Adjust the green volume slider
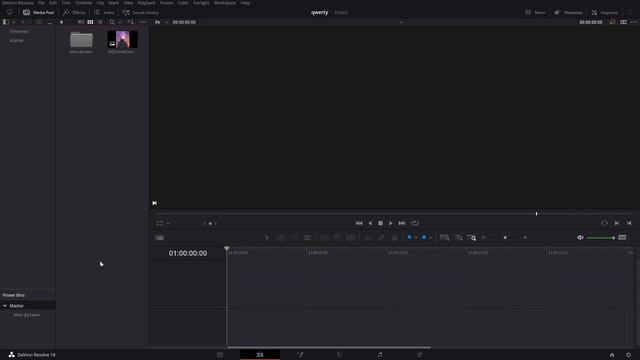Screen dimensions: 640x360 tap(600, 238)
